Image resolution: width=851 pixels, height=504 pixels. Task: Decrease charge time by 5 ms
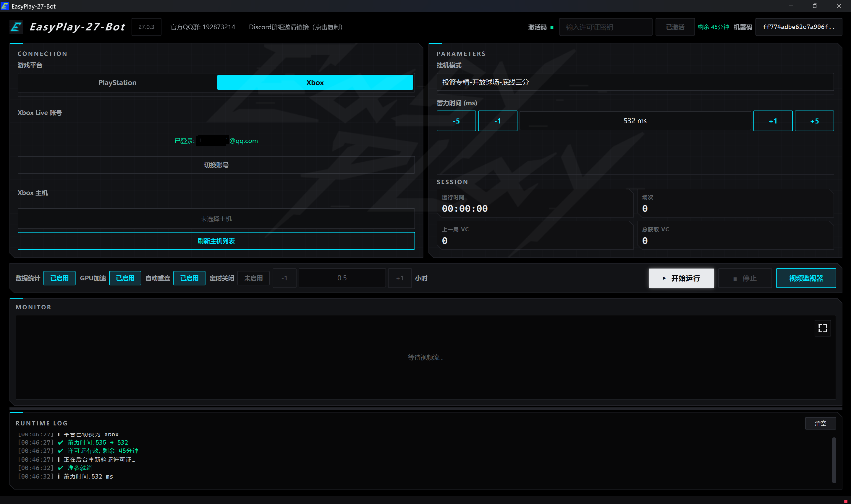click(456, 121)
